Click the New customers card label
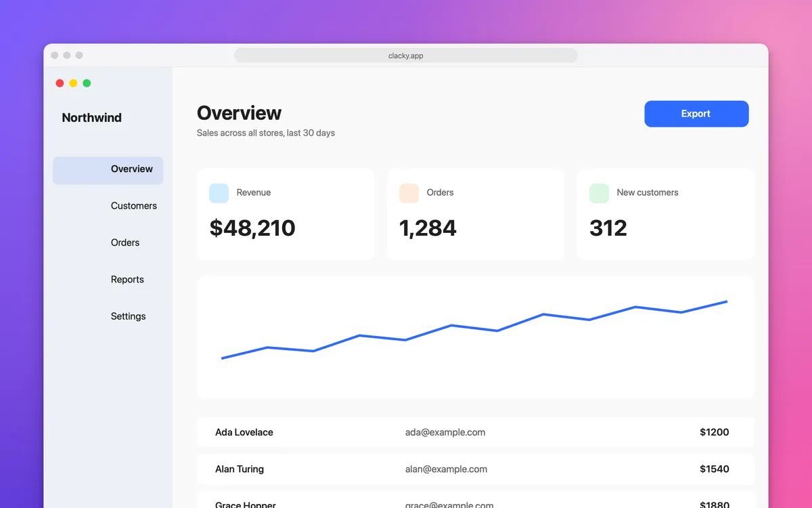 tap(648, 193)
